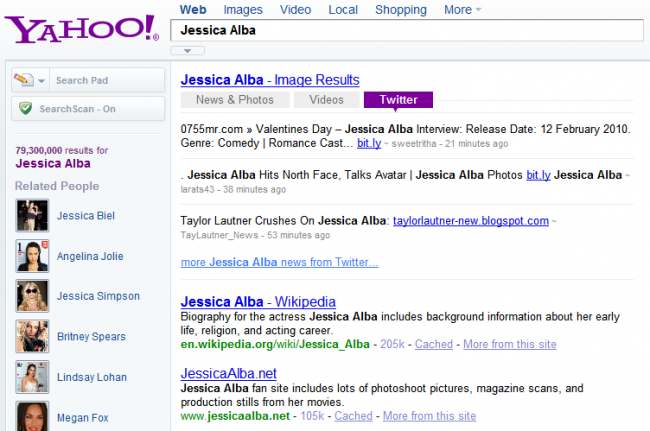
Task: Expand the search options arrow below search box
Action: click(x=187, y=51)
